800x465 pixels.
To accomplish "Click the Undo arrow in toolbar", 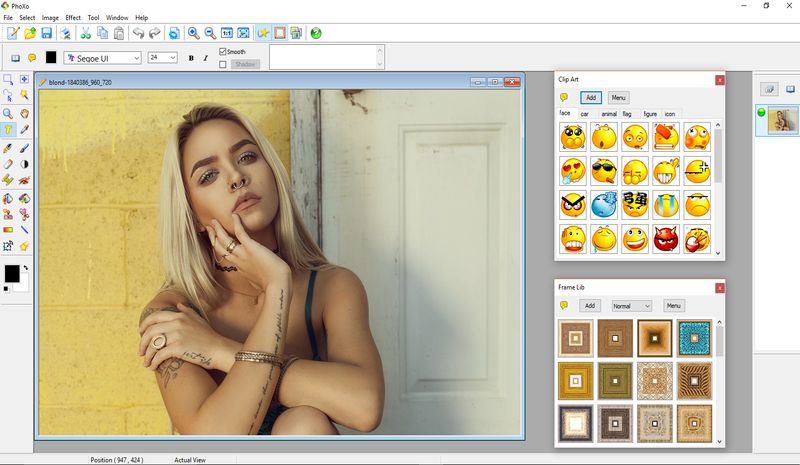I will pyautogui.click(x=138, y=33).
